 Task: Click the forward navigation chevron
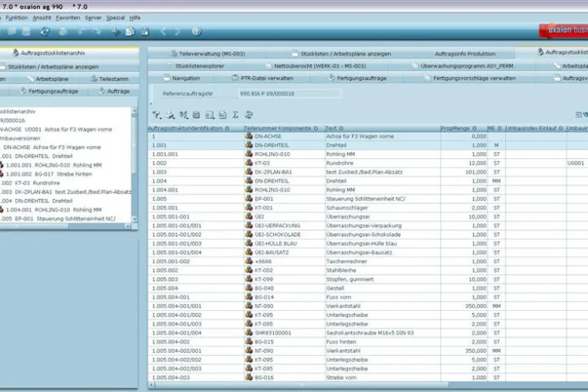click(x=177, y=32)
